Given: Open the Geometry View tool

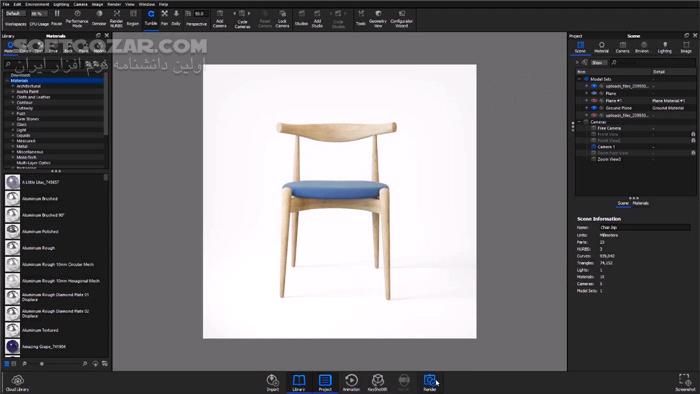Looking at the screenshot, I should 378,19.
